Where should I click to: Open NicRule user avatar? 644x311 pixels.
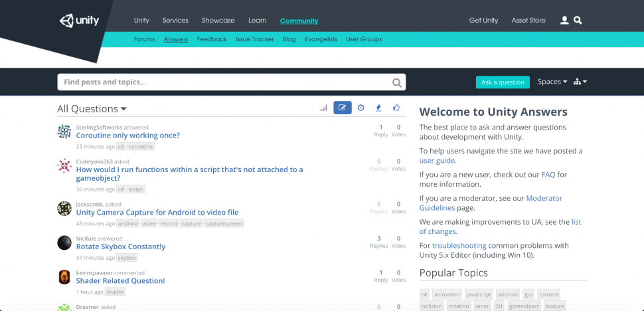64,243
